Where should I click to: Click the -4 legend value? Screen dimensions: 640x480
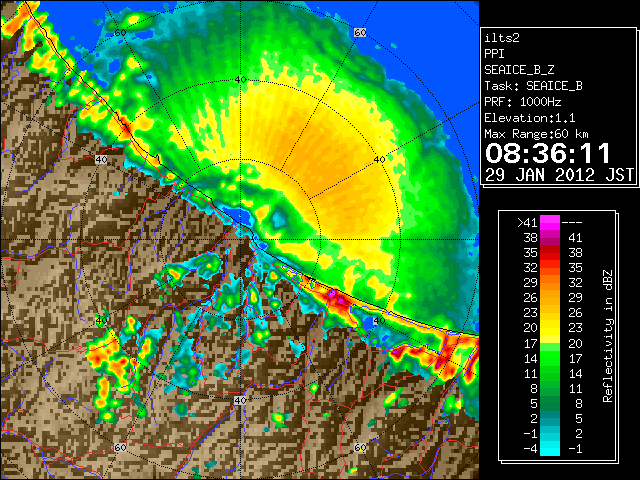click(x=530, y=449)
